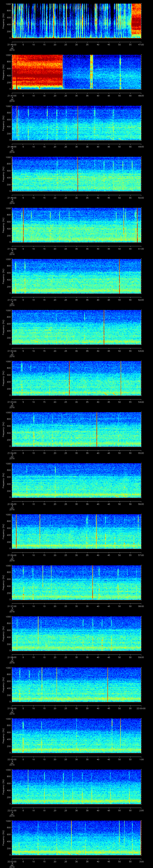The height and width of the screenshot is (868, 153).
Task: Pick the spectrogram panel beginning 21:49:00
Action: [77, 174]
